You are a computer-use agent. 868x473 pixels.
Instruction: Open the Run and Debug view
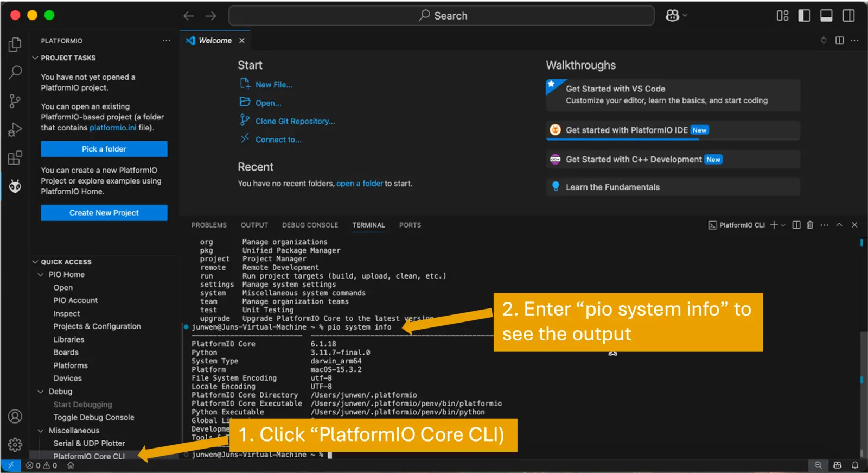coord(15,130)
